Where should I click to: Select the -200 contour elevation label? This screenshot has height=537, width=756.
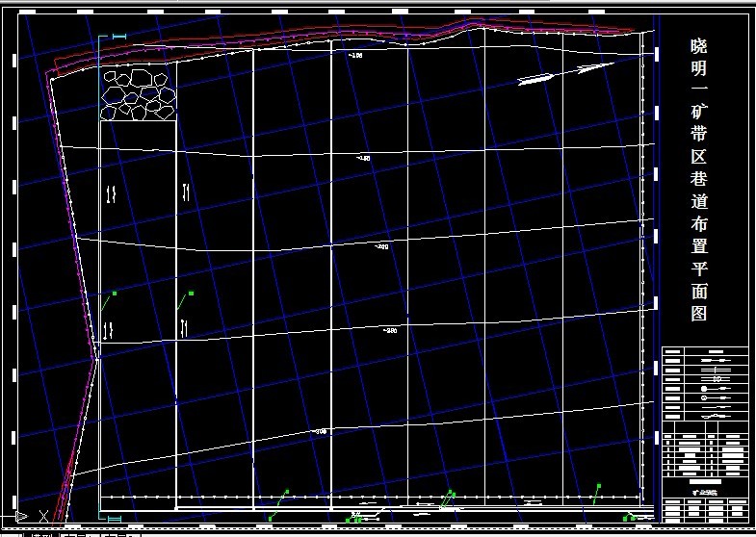tap(381, 246)
